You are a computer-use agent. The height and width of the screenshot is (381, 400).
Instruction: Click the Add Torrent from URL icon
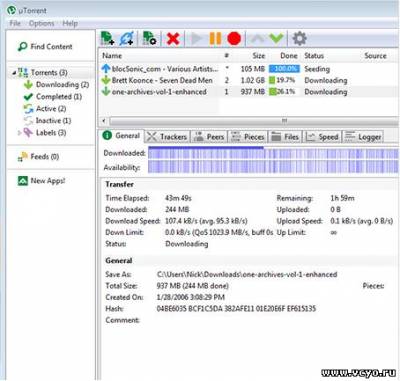[127, 38]
